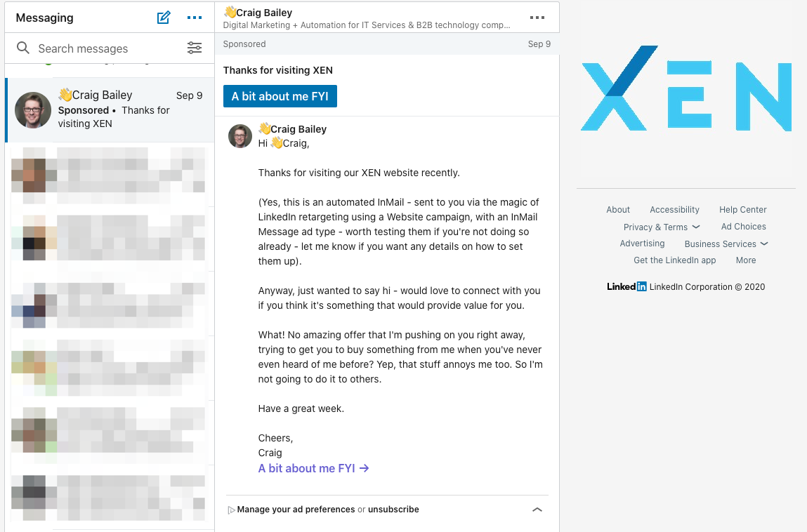The width and height of the screenshot is (807, 532).
Task: Open the Help Center footer link
Action: (x=742, y=209)
